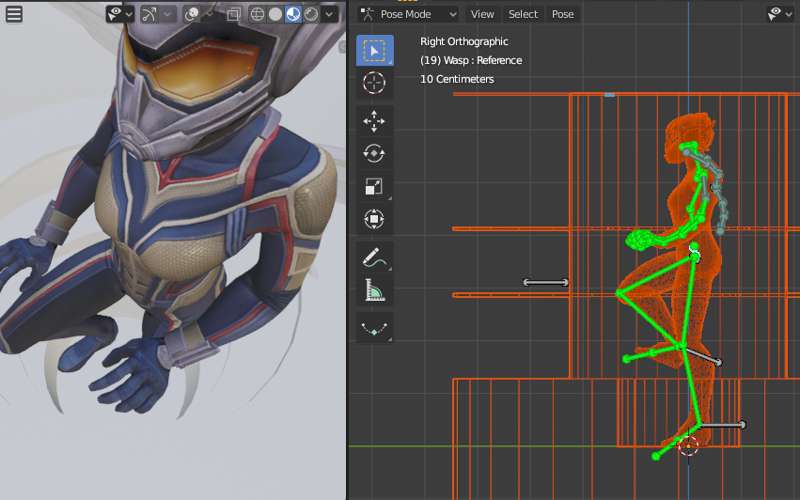Select the Select Box tool
Screen dimensions: 800x500
point(374,50)
